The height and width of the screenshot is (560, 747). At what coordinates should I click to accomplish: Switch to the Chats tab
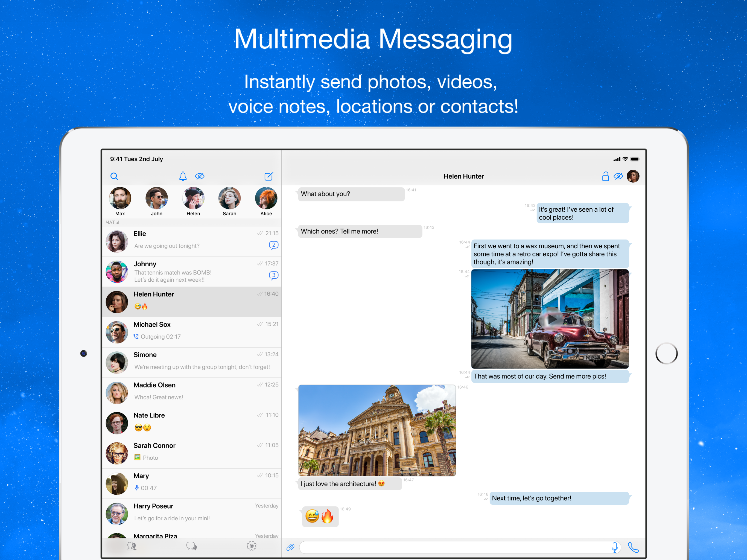191,546
